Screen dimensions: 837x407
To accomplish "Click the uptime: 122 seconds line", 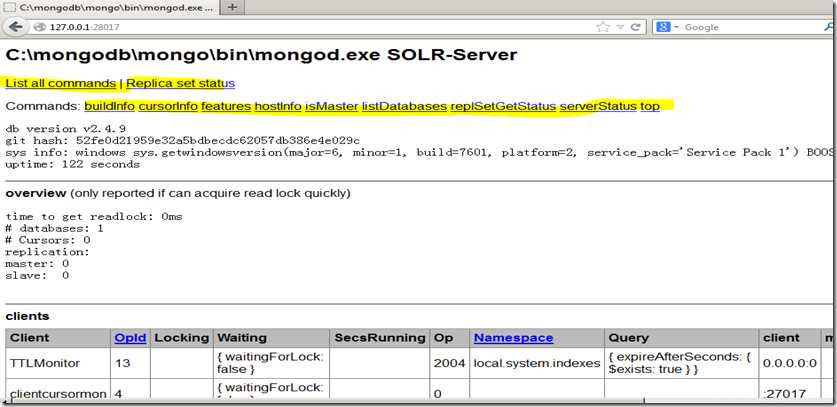I will coord(73,165).
